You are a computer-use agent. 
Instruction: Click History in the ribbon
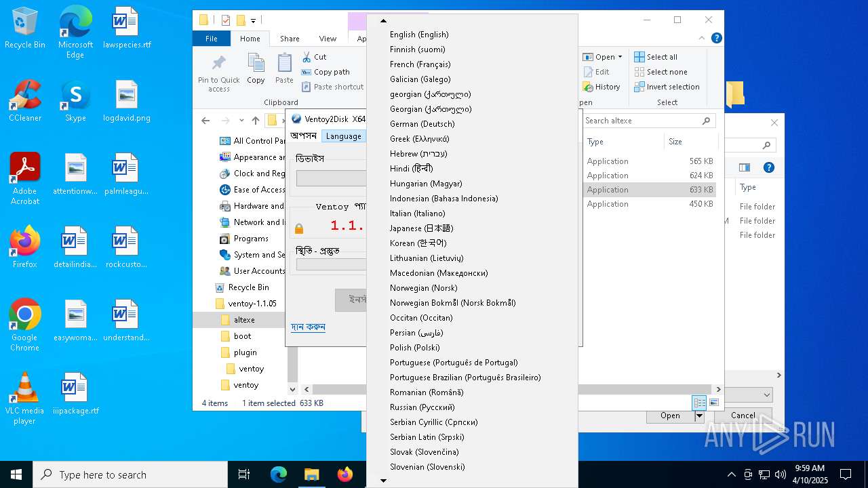[x=601, y=87]
